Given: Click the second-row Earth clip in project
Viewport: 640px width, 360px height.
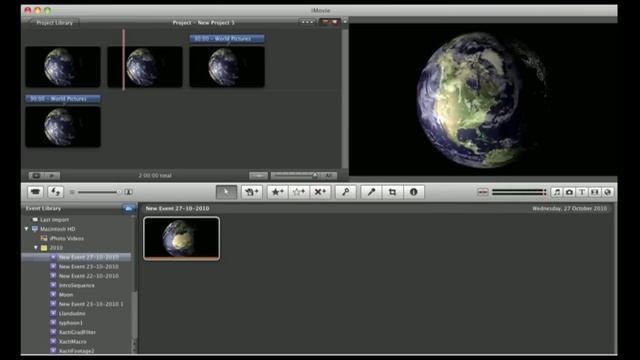Looking at the screenshot, I should [63, 127].
